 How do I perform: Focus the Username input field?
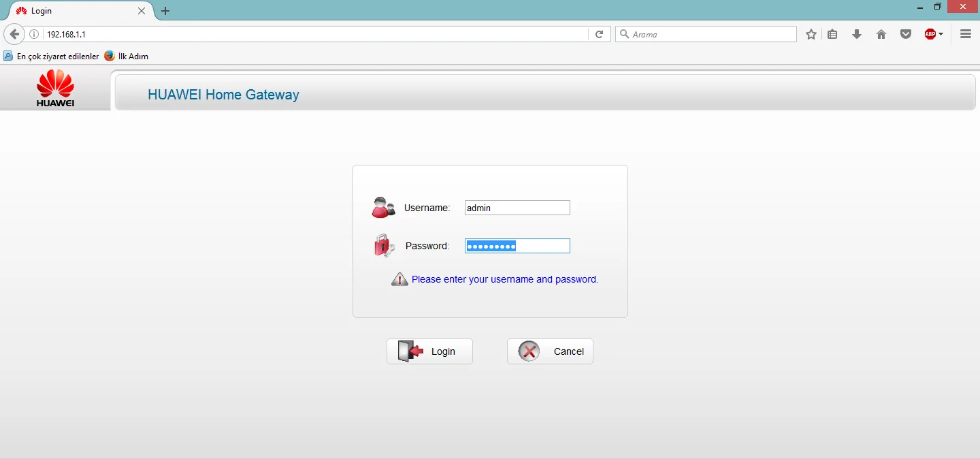[517, 208]
